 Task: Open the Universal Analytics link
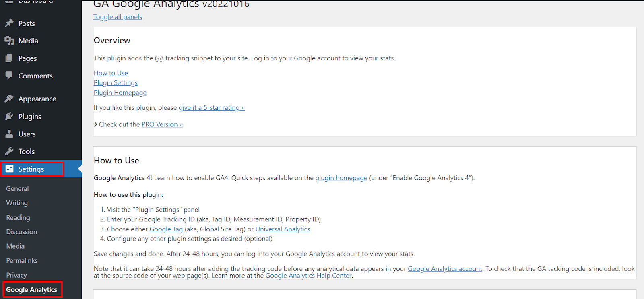click(x=283, y=229)
